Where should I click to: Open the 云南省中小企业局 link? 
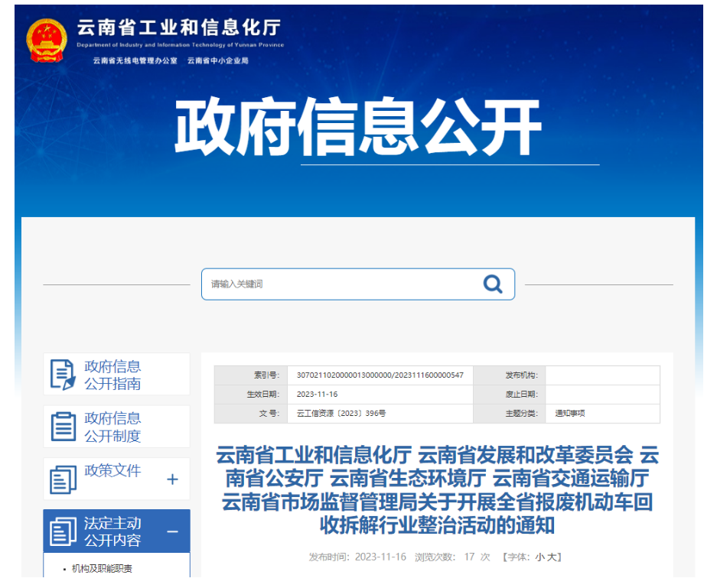click(x=218, y=60)
